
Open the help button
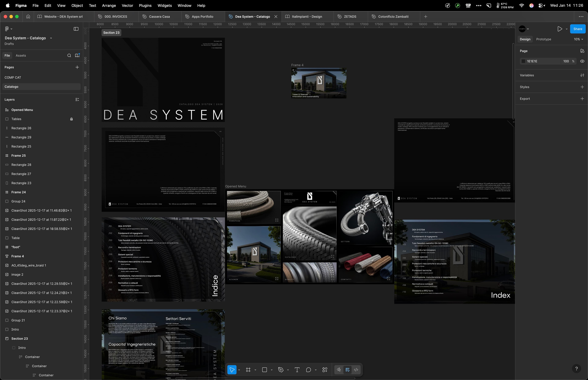tap(576, 369)
